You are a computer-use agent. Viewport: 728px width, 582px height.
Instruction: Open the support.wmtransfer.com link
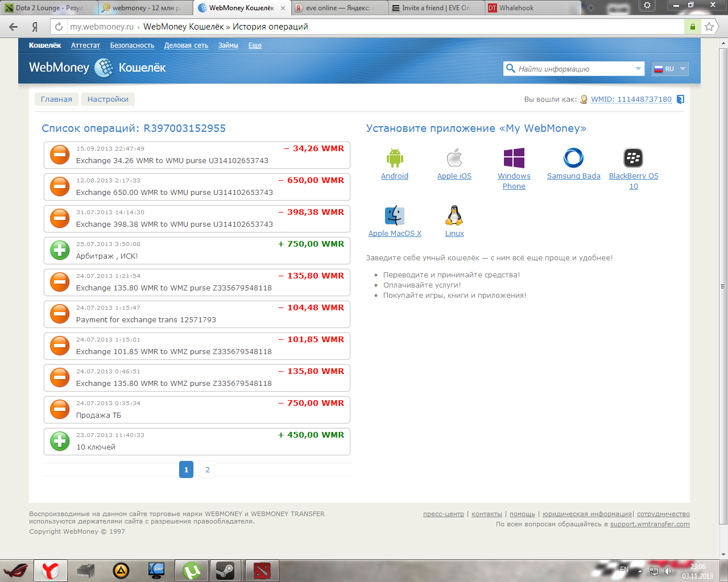point(650,524)
